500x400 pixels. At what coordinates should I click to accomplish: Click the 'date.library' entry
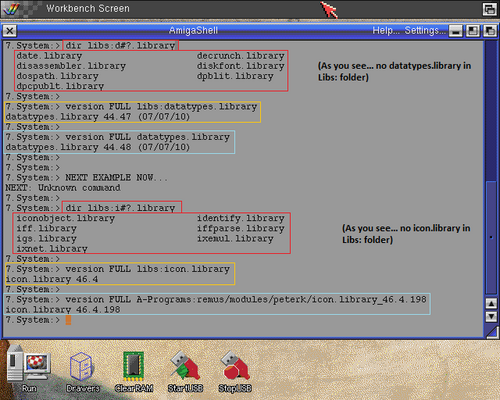(x=49, y=56)
